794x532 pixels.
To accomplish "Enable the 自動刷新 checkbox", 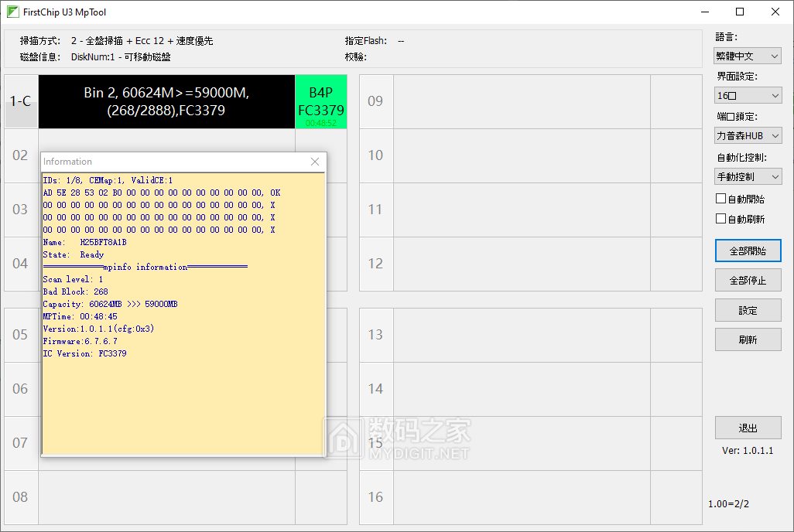I will (x=720, y=219).
